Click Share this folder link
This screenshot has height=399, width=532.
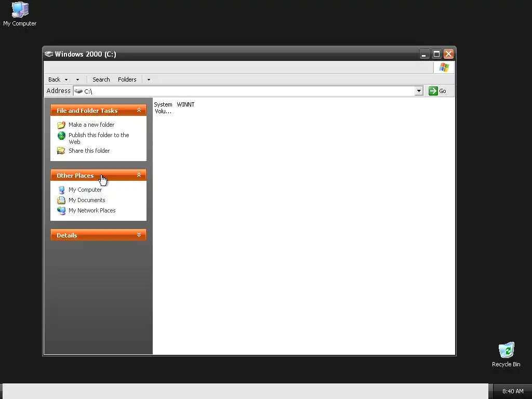point(89,151)
